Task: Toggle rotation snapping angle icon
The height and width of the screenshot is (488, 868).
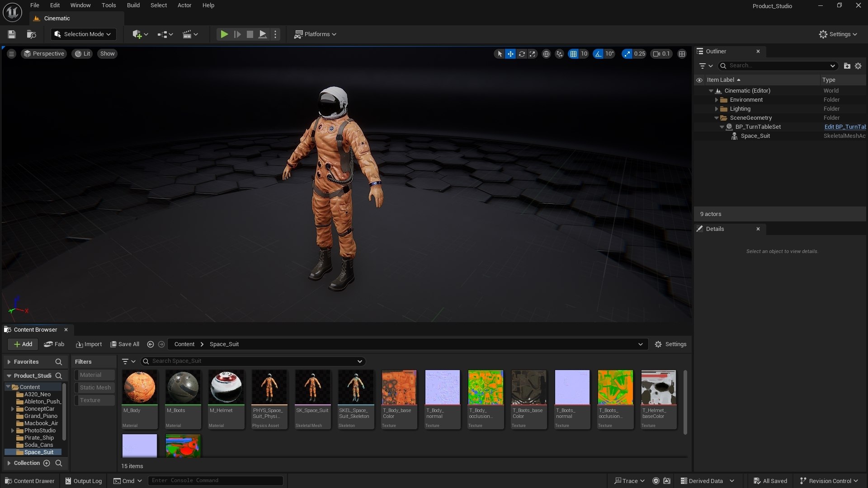Action: tap(598, 54)
